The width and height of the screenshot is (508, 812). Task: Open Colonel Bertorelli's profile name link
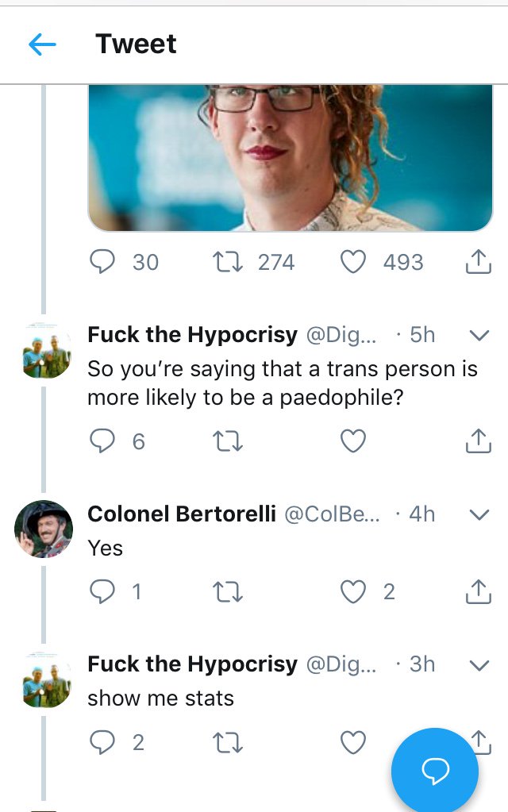click(x=182, y=514)
